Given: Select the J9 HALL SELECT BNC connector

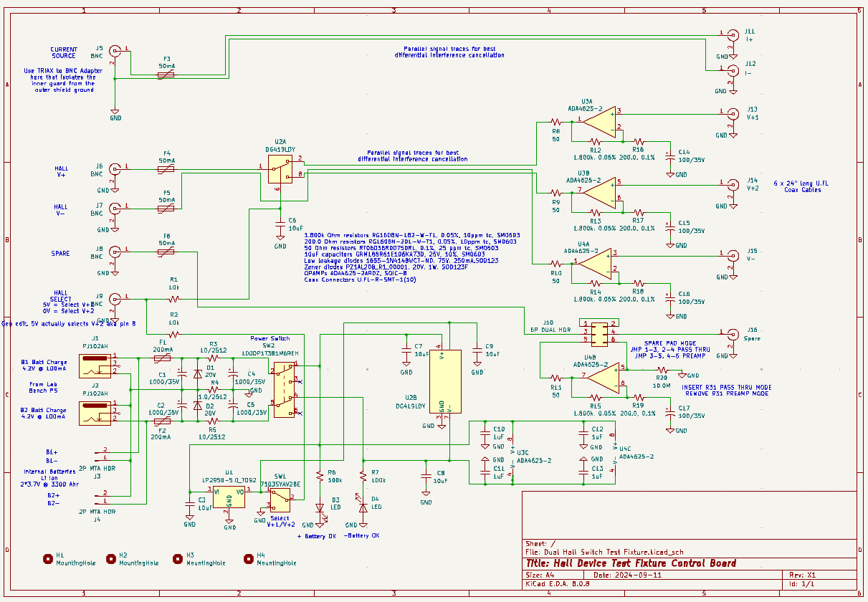Looking at the screenshot, I should (x=115, y=298).
